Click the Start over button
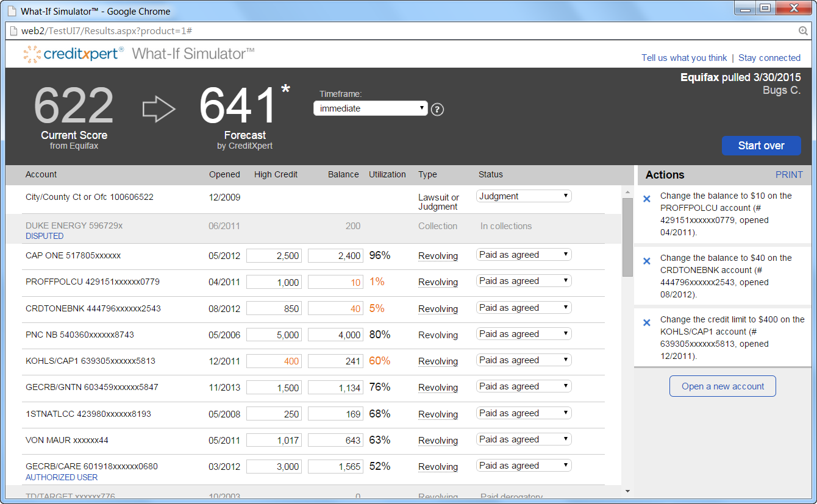 761,146
